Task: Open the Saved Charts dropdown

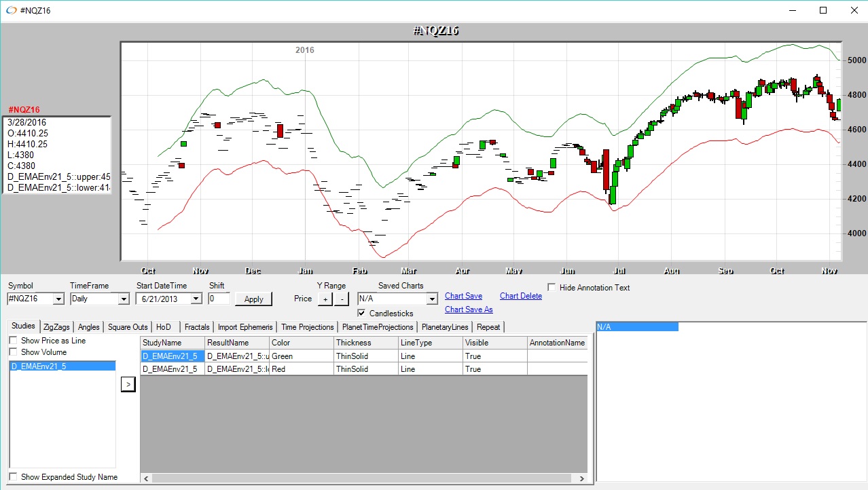Action: tap(431, 299)
